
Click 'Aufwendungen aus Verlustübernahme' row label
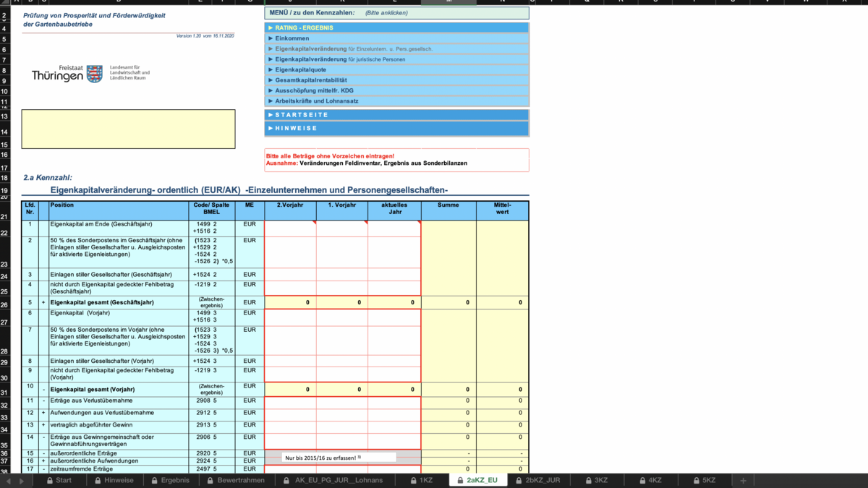(101, 412)
